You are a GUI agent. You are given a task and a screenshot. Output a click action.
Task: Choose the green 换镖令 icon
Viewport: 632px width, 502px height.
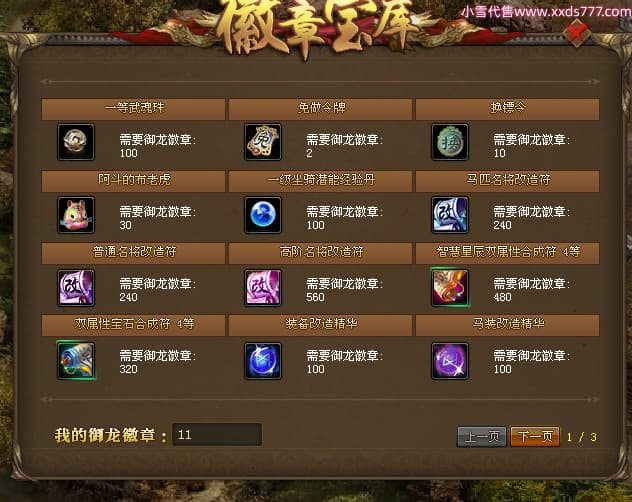(x=450, y=142)
